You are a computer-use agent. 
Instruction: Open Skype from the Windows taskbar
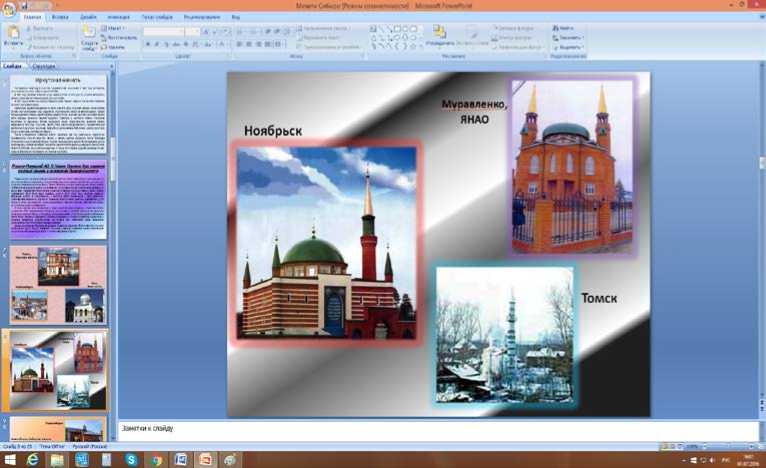(x=132, y=459)
